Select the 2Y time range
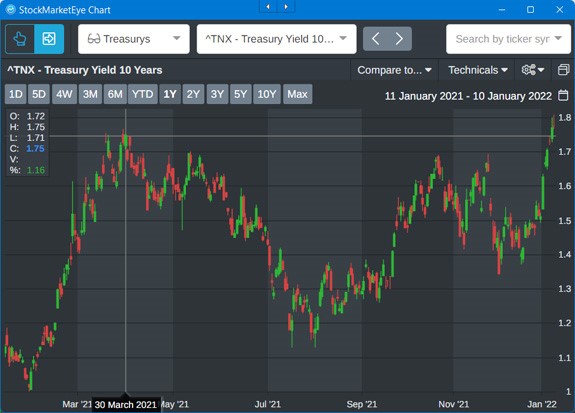 [193, 94]
